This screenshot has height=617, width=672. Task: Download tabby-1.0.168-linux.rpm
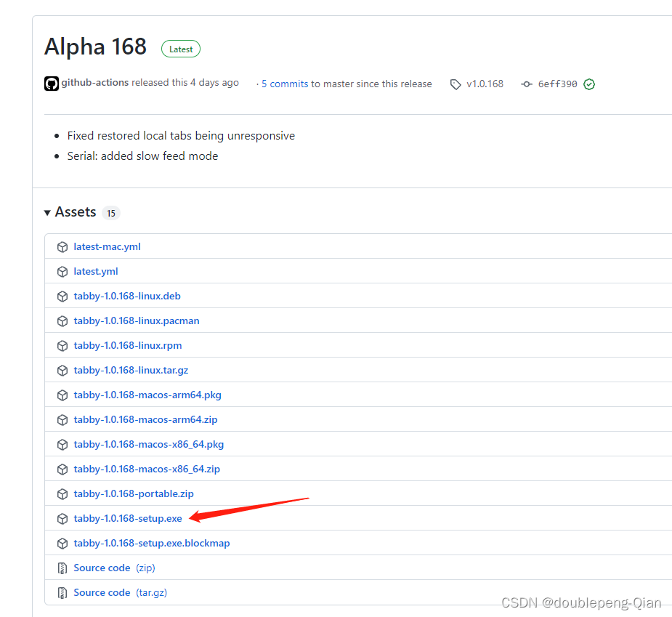pyautogui.click(x=128, y=346)
